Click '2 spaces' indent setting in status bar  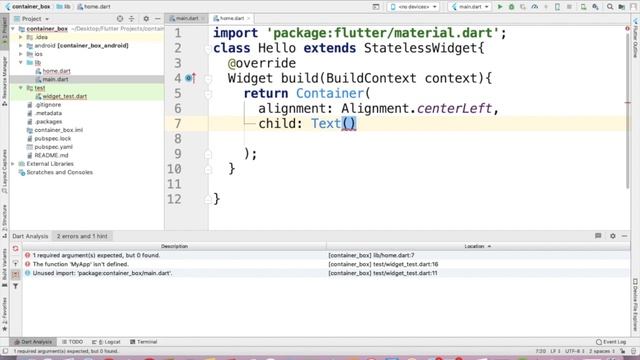[602, 351]
